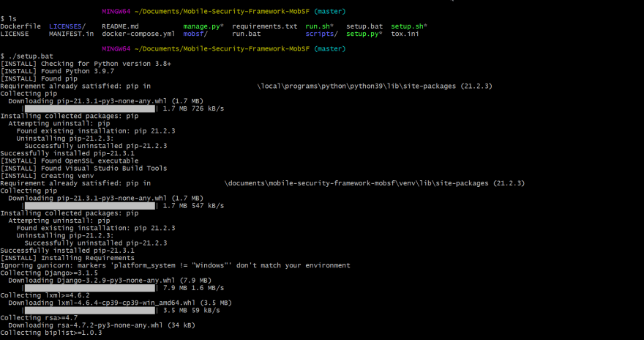Click the '$ ls' command line
The width and height of the screenshot is (644, 340).
[8, 19]
